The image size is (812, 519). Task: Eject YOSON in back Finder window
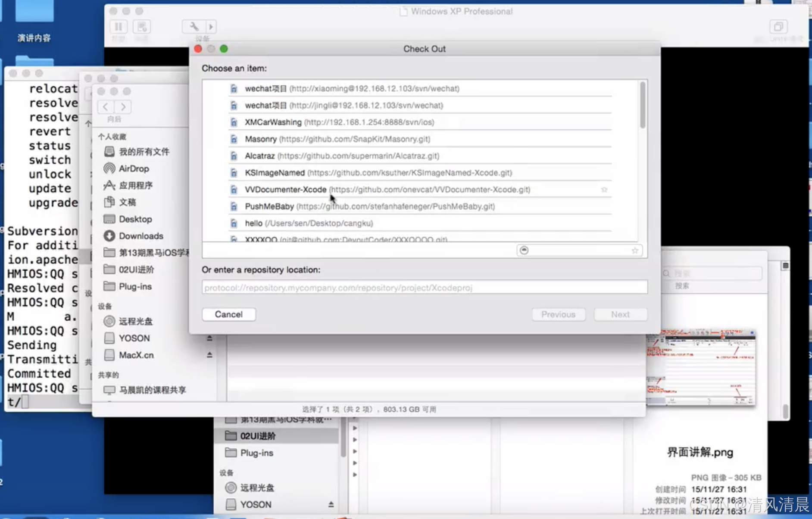331,504
